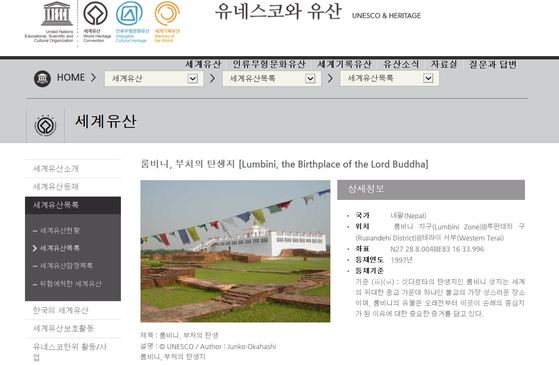Open the 세계기록유산 top menu
Viewport: 559px width, 365px height.
344,64
